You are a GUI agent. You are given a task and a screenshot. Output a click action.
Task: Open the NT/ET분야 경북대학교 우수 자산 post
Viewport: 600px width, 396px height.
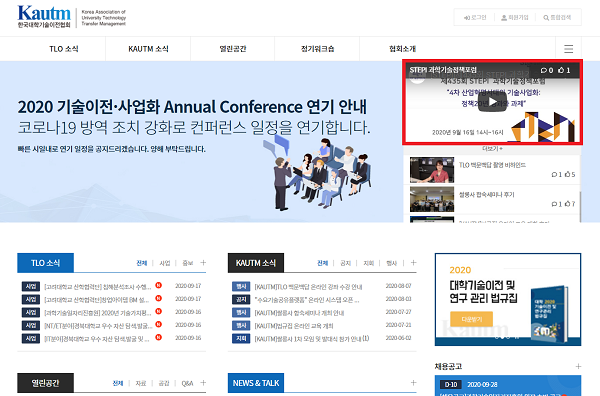(98, 326)
